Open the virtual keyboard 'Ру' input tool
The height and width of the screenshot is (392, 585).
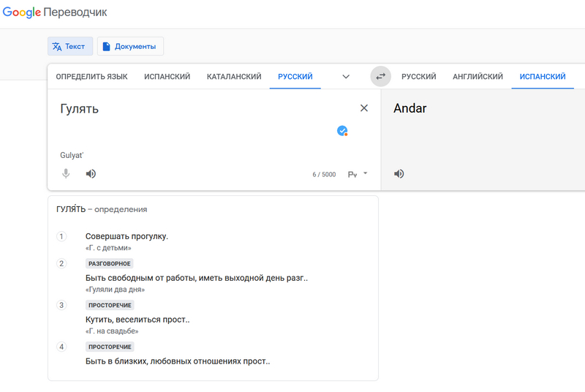[x=352, y=174]
